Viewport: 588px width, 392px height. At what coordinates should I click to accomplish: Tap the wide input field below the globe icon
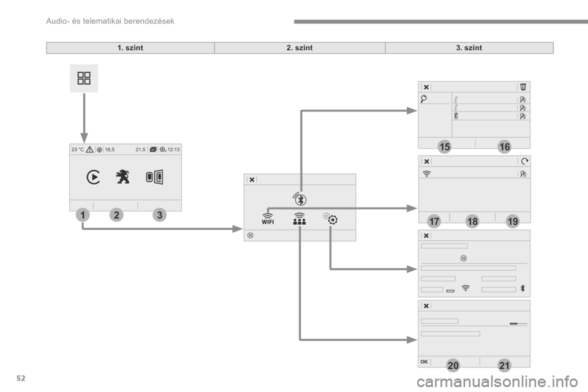point(469,268)
